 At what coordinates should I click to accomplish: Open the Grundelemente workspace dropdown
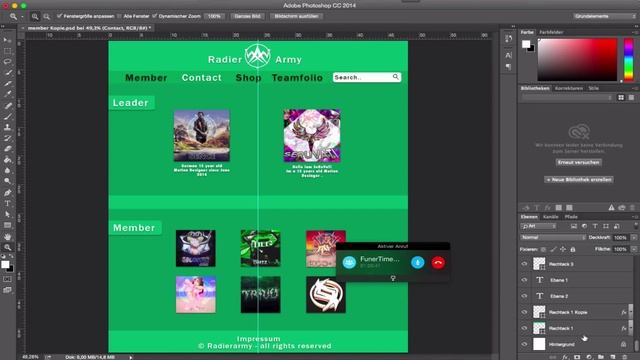click(x=604, y=16)
